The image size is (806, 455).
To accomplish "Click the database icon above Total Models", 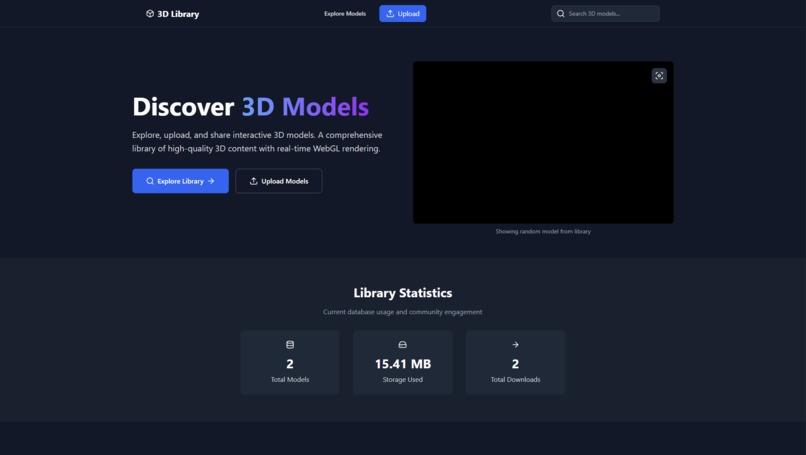I will pos(290,344).
